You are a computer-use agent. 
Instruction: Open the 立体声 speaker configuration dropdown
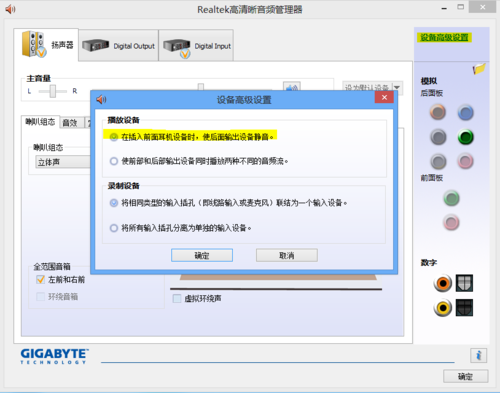point(63,162)
